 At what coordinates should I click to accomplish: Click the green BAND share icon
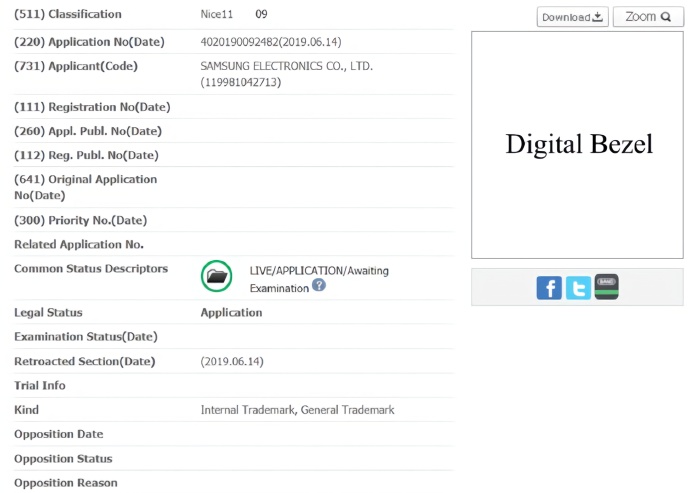tap(607, 287)
